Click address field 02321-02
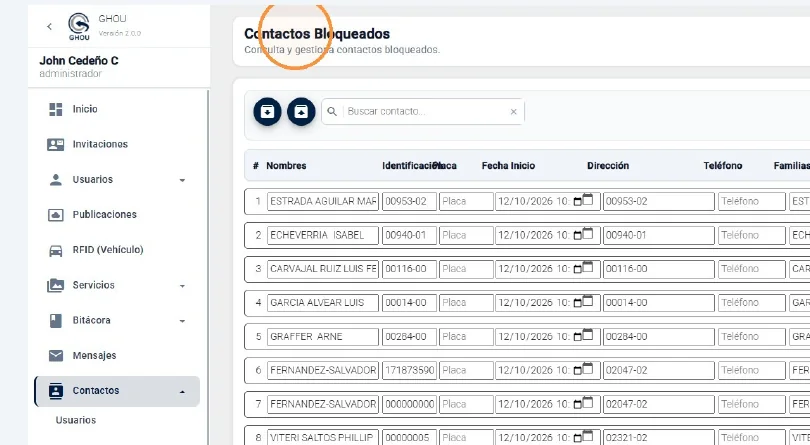 coord(659,437)
